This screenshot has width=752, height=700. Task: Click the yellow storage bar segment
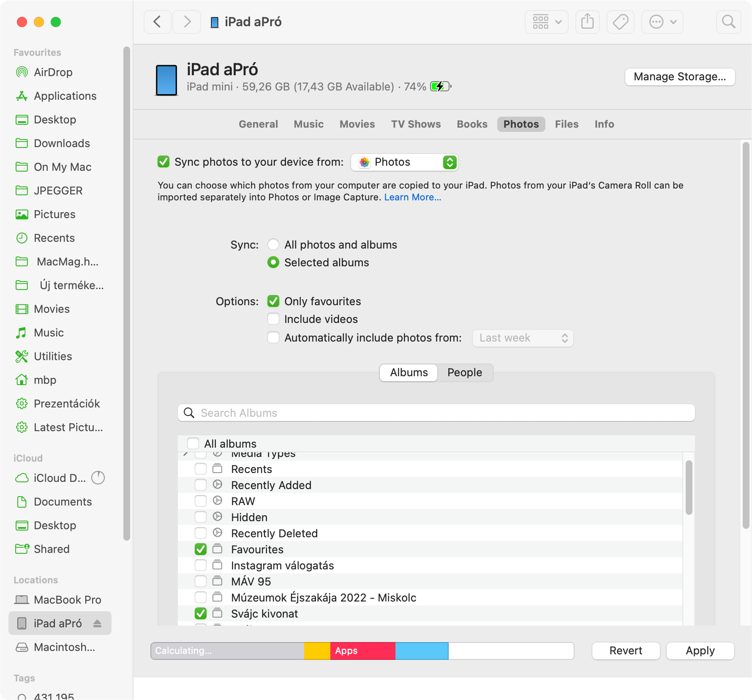[317, 651]
